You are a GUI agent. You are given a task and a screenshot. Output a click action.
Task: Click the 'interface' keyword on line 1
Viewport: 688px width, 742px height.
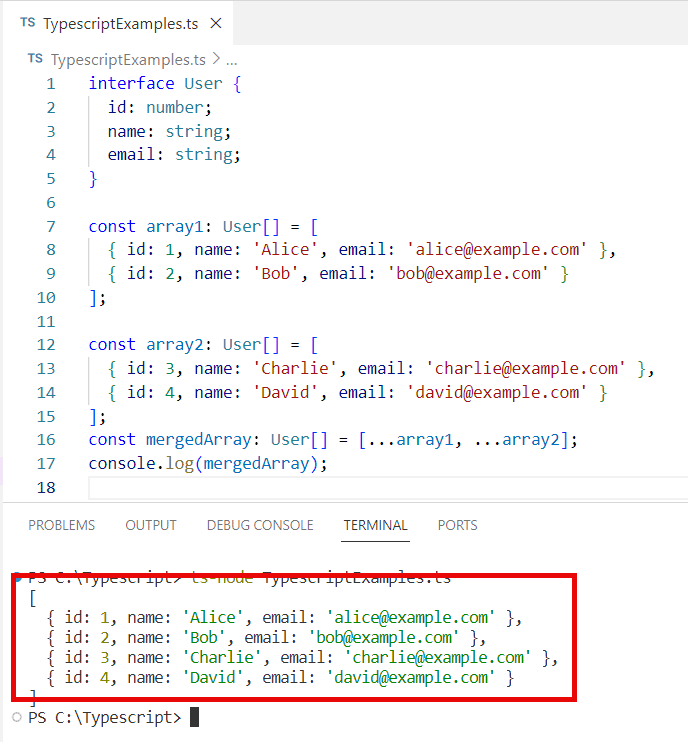[x=132, y=83]
